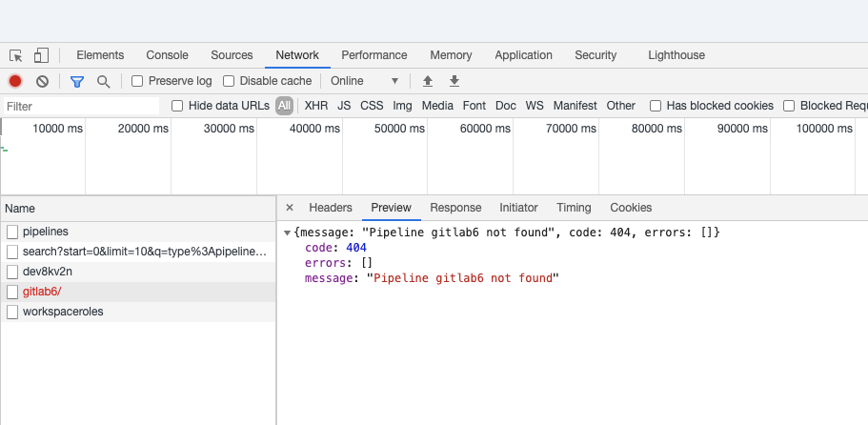Filter requests by Media
Viewport: 868px width, 425px height.
pos(437,106)
